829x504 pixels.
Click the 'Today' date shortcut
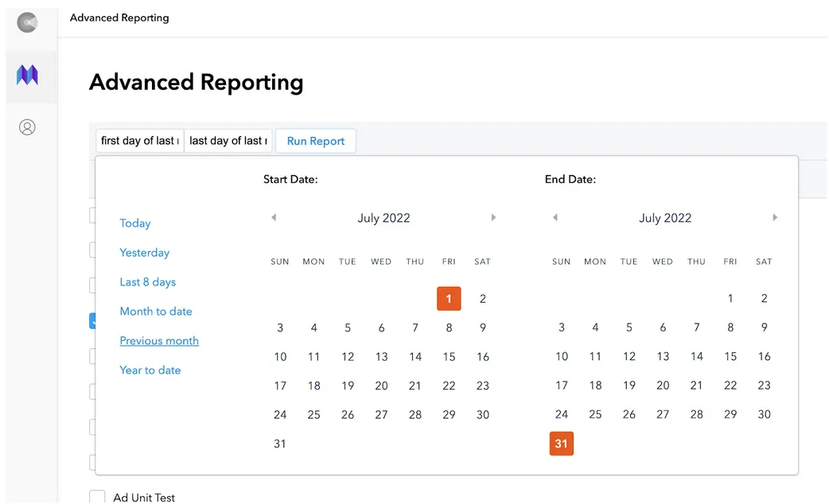pos(134,223)
